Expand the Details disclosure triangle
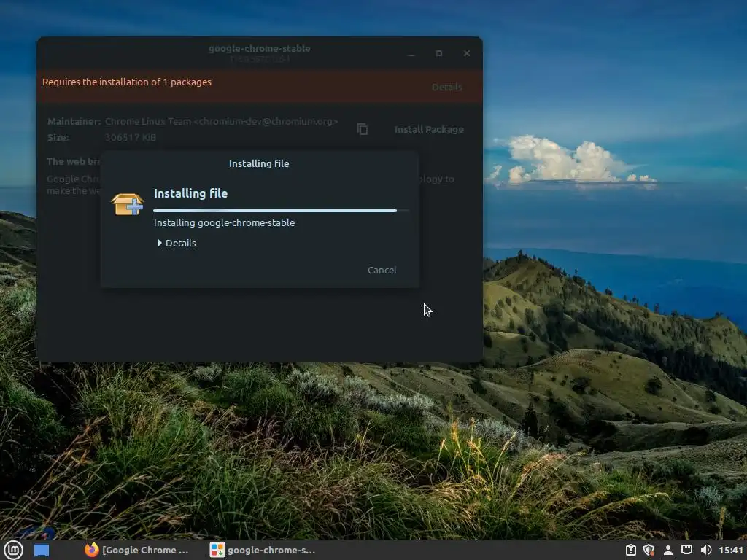Image resolution: width=747 pixels, height=560 pixels. coord(160,243)
